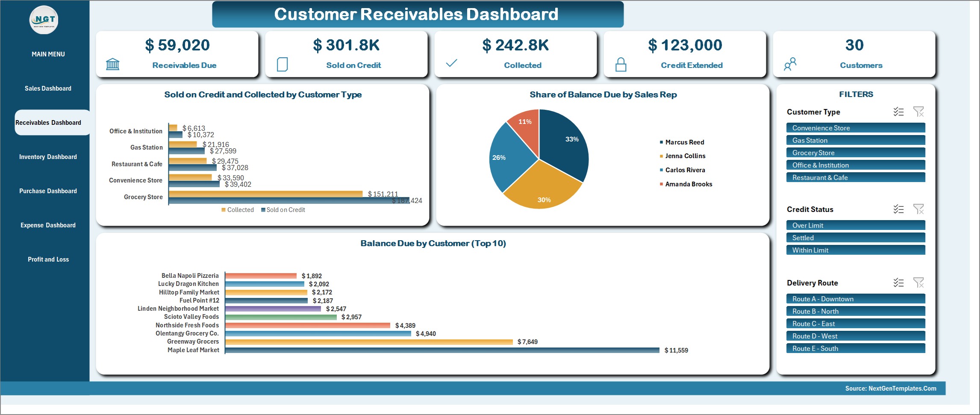Select the Grocery Store slicer item

856,153
